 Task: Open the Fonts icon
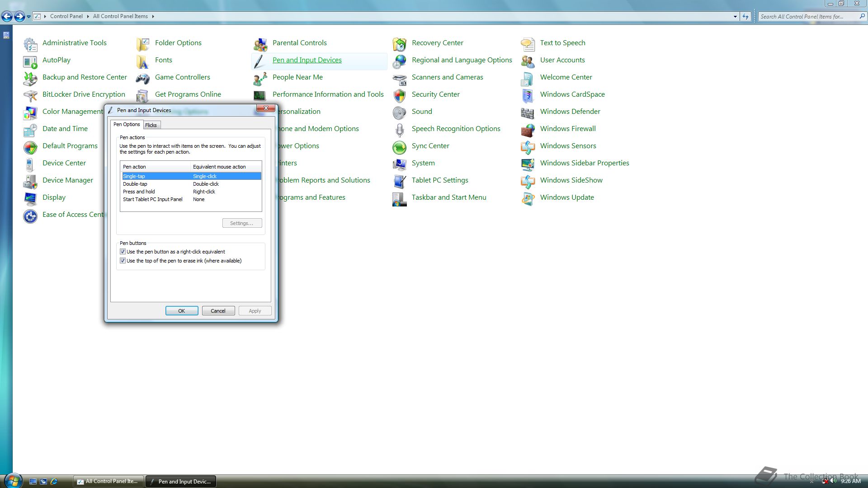[x=143, y=61]
